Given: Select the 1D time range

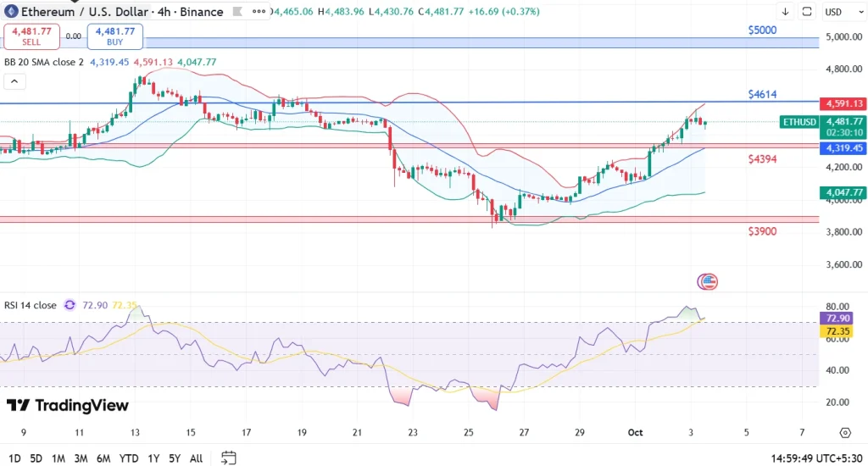Looking at the screenshot, I should pos(13,458).
